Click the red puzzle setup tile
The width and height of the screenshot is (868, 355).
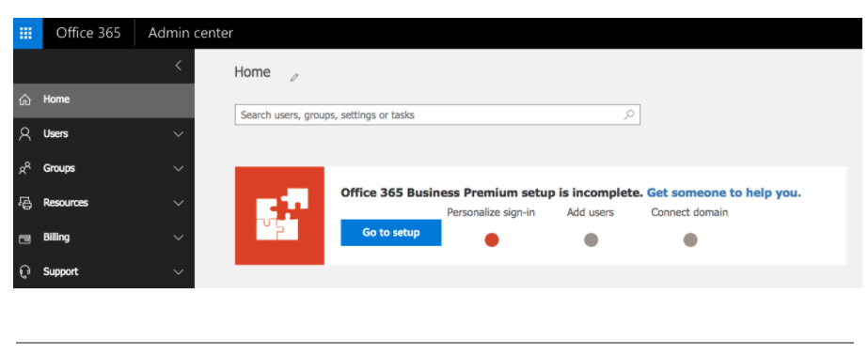coord(279,216)
